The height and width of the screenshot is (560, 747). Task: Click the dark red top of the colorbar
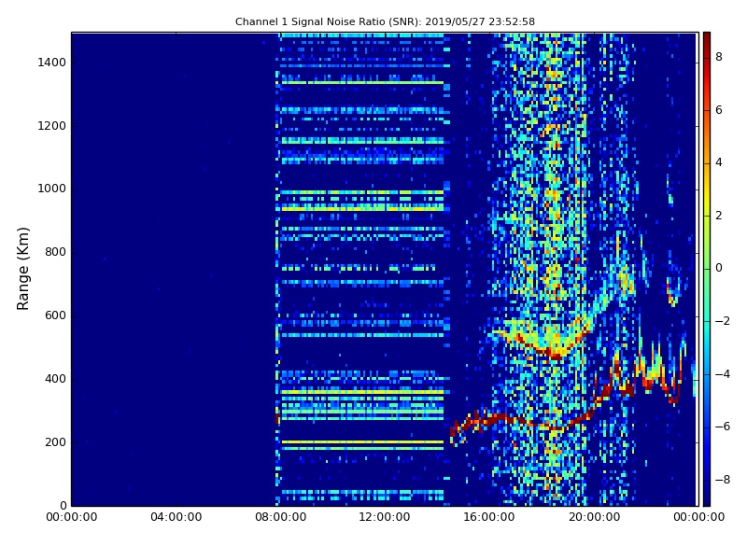(707, 40)
